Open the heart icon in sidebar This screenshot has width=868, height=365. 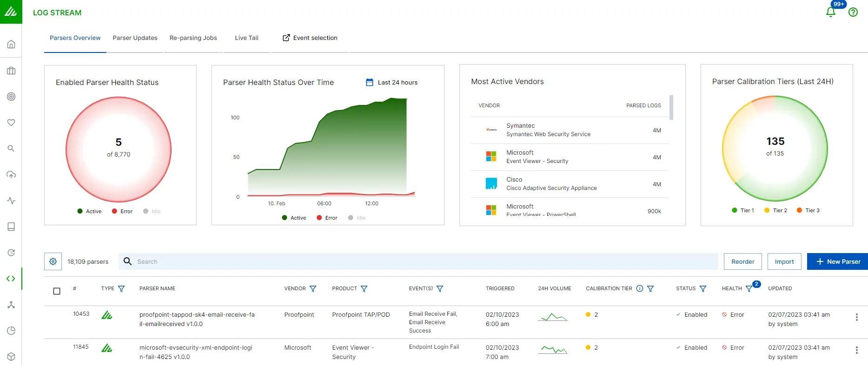pyautogui.click(x=11, y=123)
